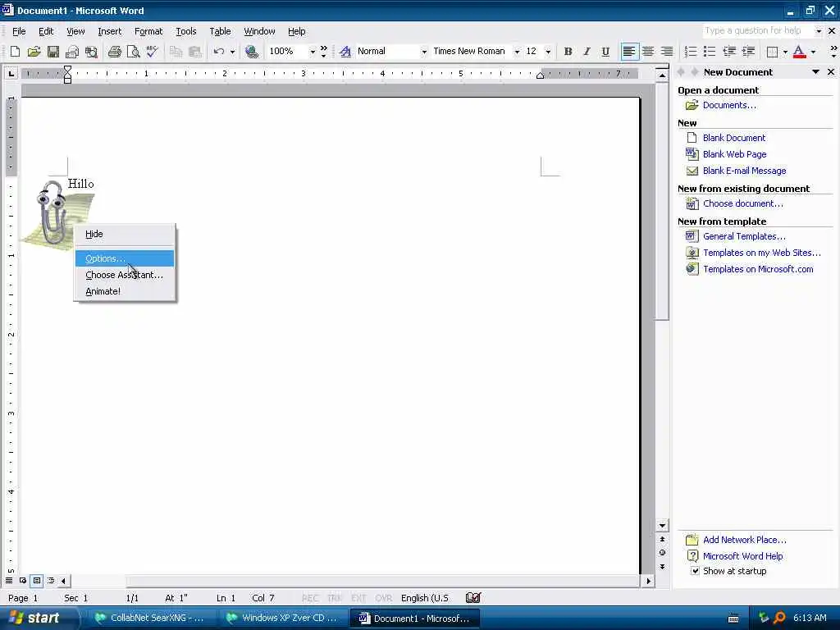Toggle numbered list formatting
Image resolution: width=840 pixels, height=630 pixels.
tap(691, 52)
